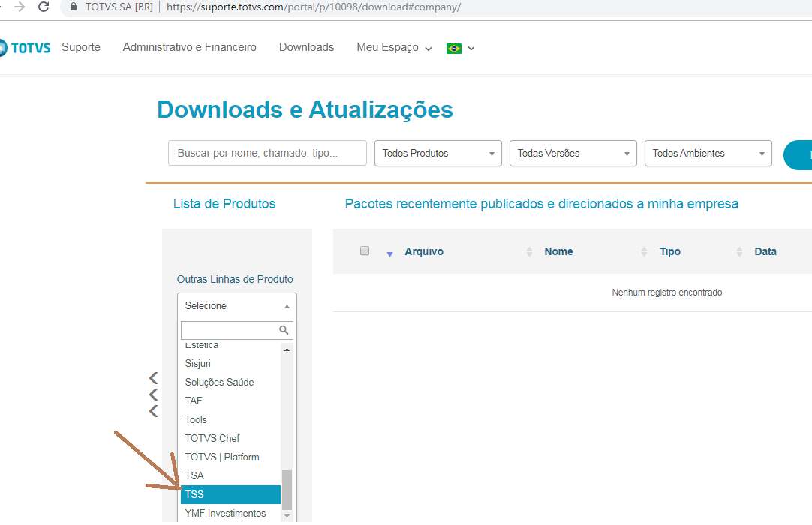Click the Data column header
Screen dimensions: 812x525
pyautogui.click(x=765, y=251)
